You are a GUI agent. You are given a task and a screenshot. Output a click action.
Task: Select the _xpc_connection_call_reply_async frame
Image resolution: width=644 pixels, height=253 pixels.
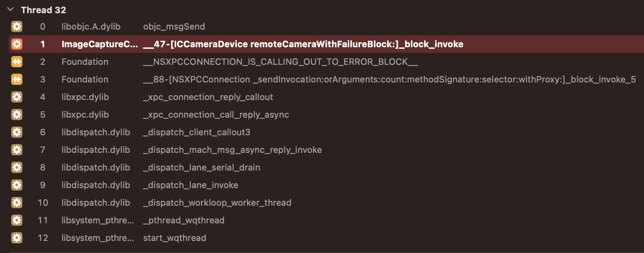pos(216,114)
